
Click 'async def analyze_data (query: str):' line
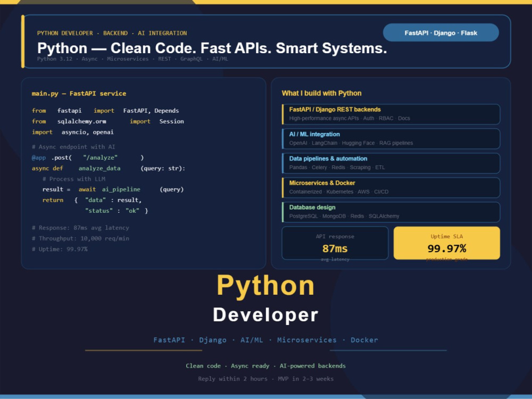(109, 168)
